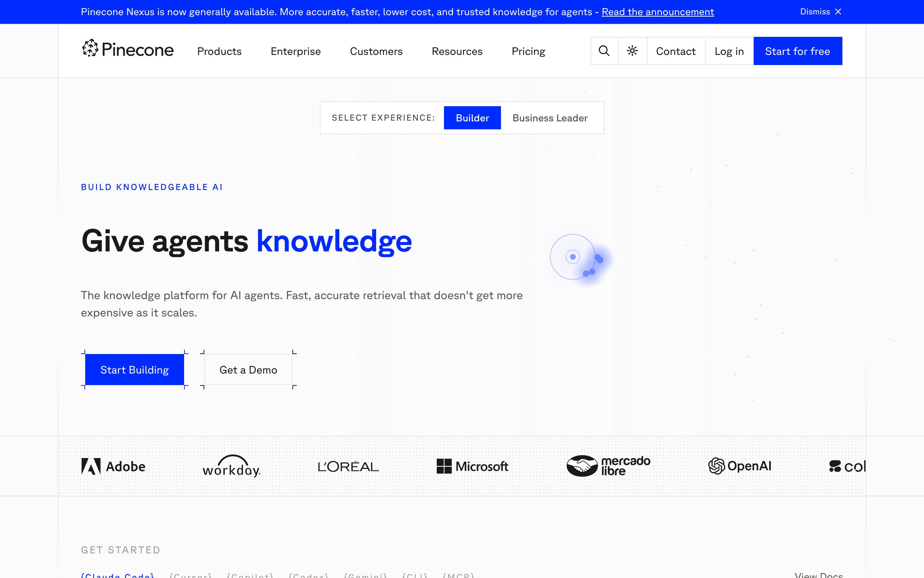Click the Get a Demo button
This screenshot has width=924, height=578.
pyautogui.click(x=248, y=370)
